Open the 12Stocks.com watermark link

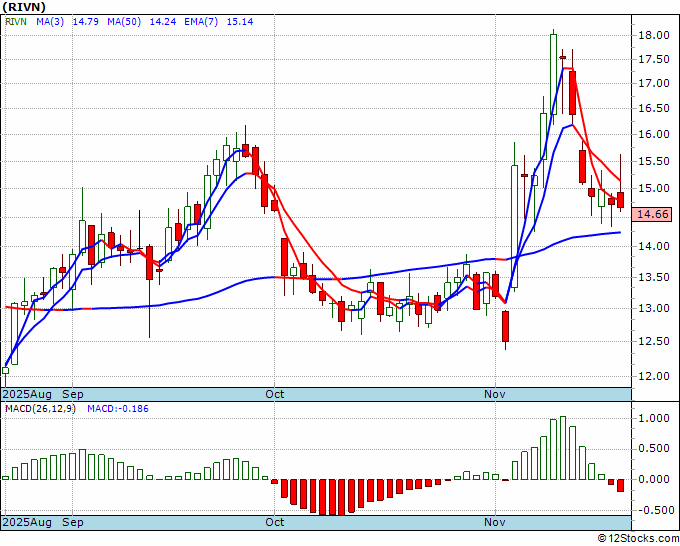point(638,539)
